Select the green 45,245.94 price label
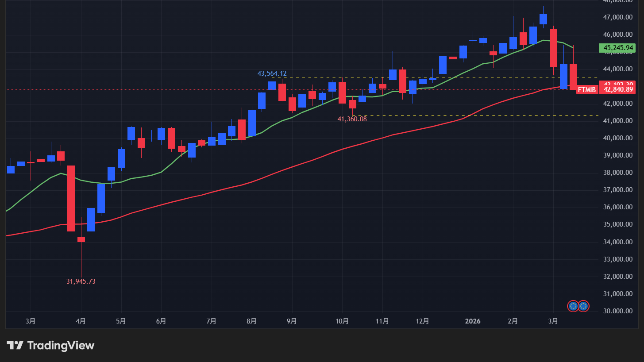 click(617, 48)
